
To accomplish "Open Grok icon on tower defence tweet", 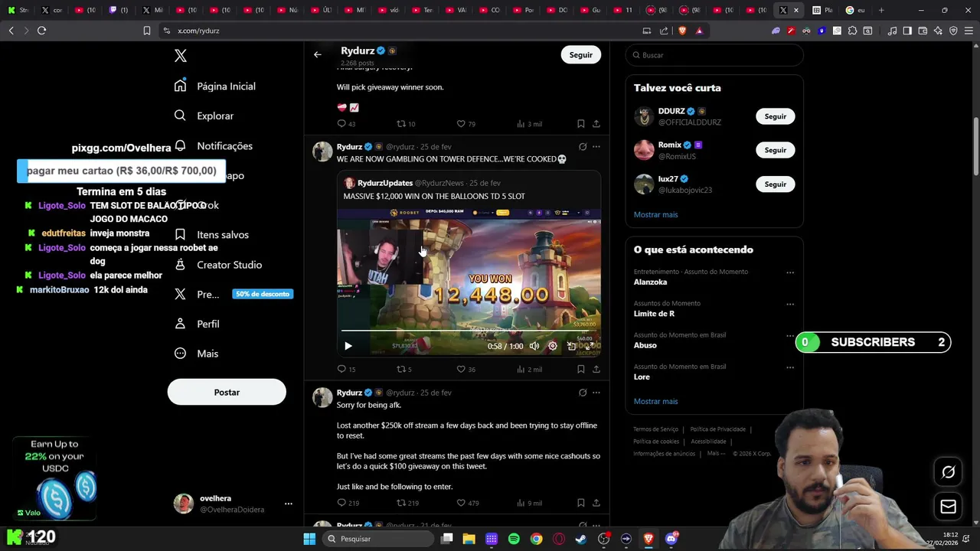I will (x=583, y=146).
